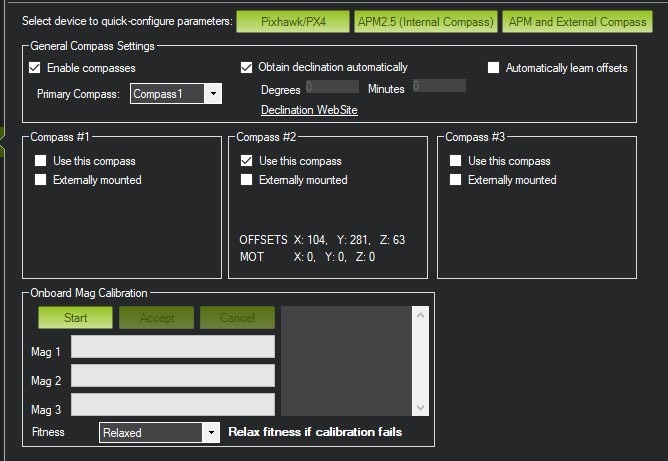Click the Mag 2 progress bar
This screenshot has height=461, width=668.
[x=173, y=375]
